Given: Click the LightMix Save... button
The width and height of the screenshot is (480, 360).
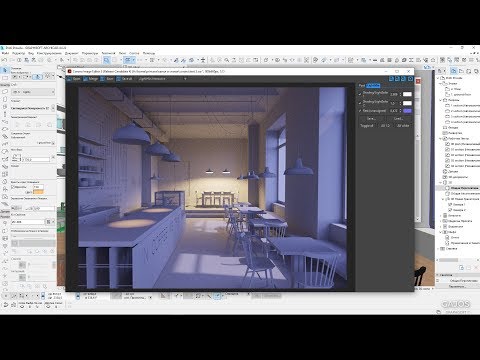Looking at the screenshot, I should 371,118.
